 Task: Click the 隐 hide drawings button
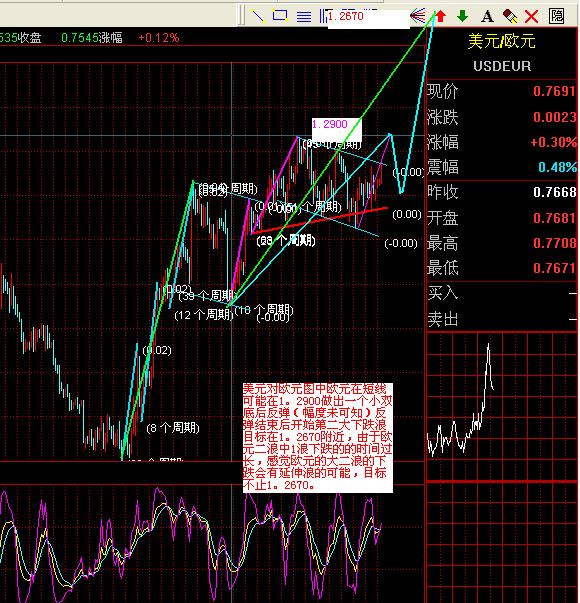pyautogui.click(x=556, y=16)
